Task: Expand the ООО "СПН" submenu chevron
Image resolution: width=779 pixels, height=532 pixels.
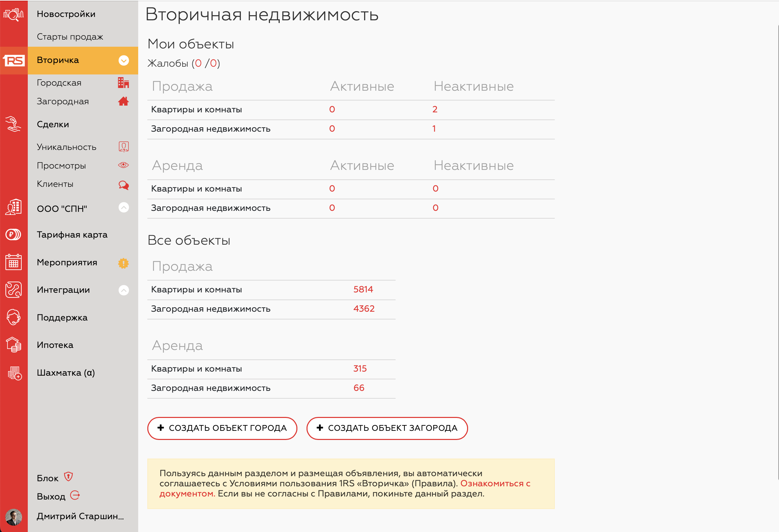Action: pyautogui.click(x=124, y=207)
